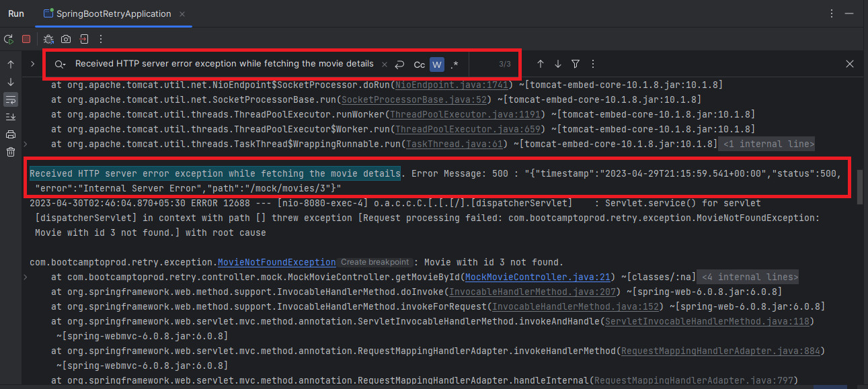Toggle regex mode in search bar
This screenshot has height=389, width=868.
coord(455,64)
